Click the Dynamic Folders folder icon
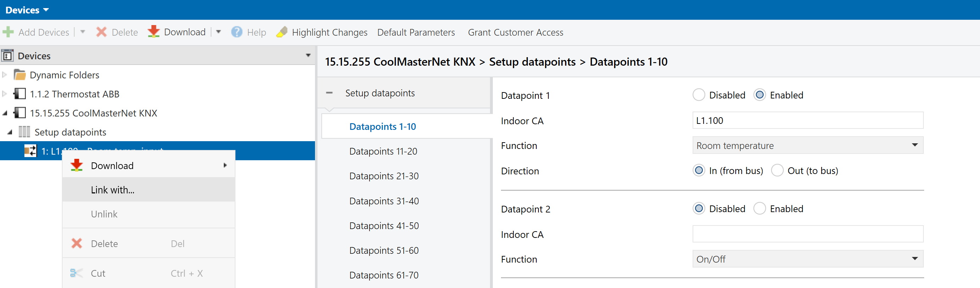Viewport: 980px width, 288px height. pyautogui.click(x=19, y=74)
